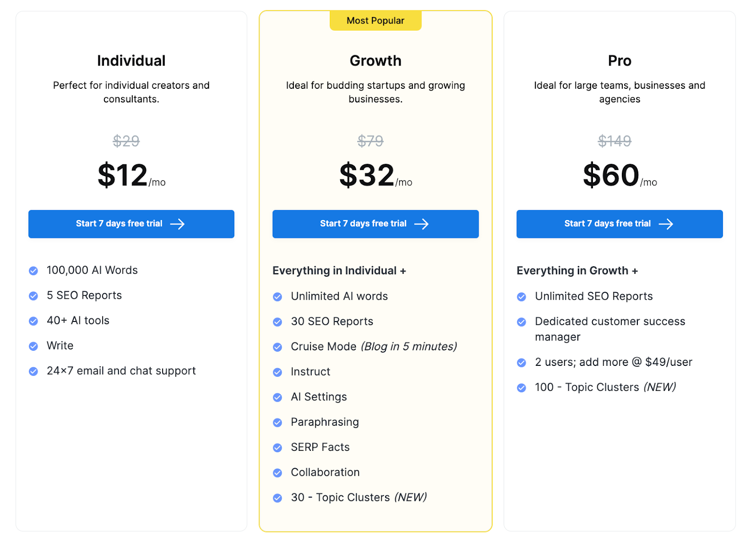The width and height of the screenshot is (756, 541).
Task: Start 7 days free trial for Pro
Action: (x=619, y=224)
